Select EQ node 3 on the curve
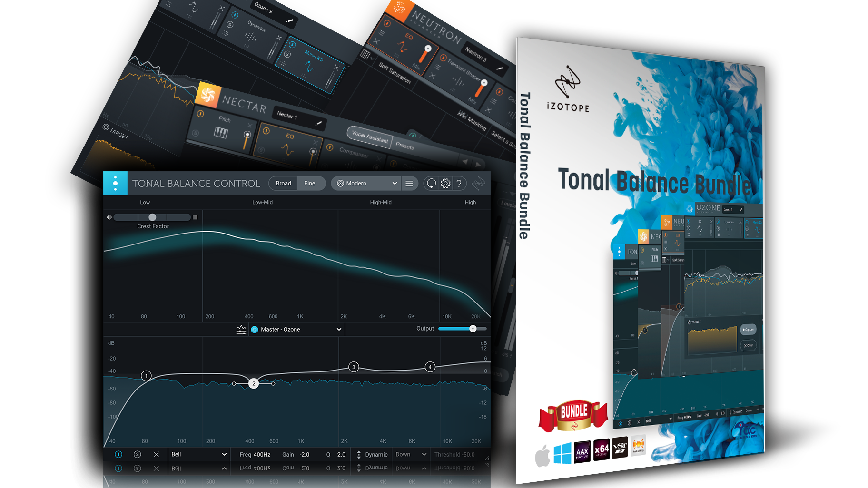The height and width of the screenshot is (488, 868). coord(354,367)
